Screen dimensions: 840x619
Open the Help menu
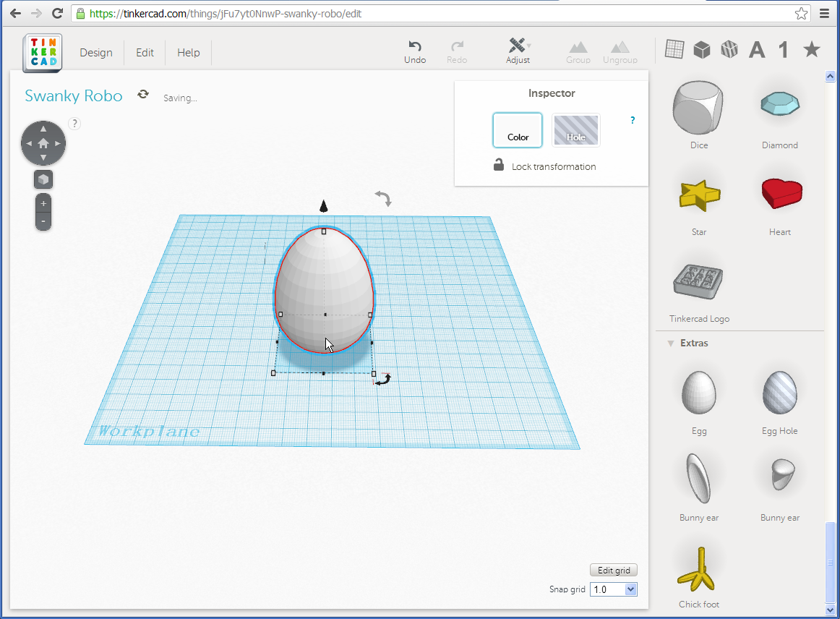pos(189,53)
